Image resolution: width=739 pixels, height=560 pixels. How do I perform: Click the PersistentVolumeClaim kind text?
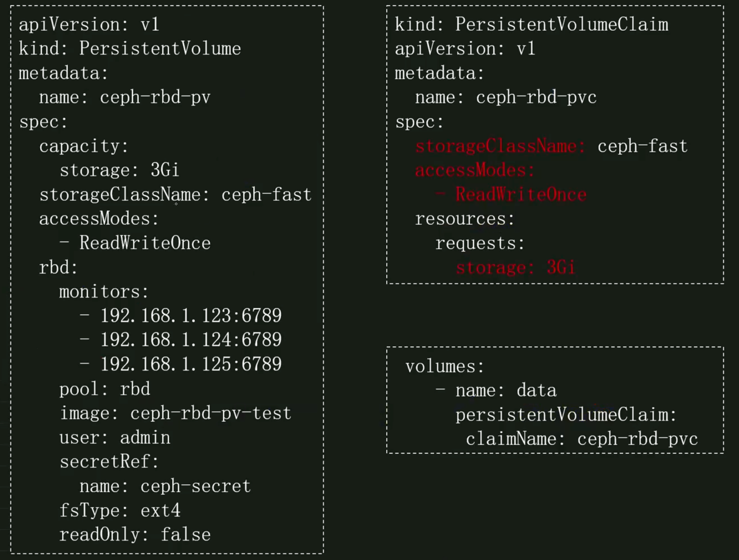[562, 25]
